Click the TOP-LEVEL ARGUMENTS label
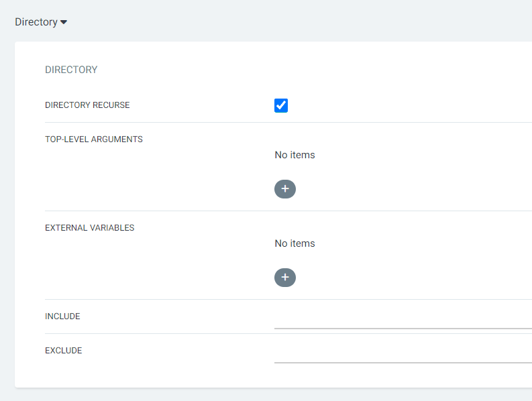Image resolution: width=532 pixels, height=401 pixels. click(94, 139)
